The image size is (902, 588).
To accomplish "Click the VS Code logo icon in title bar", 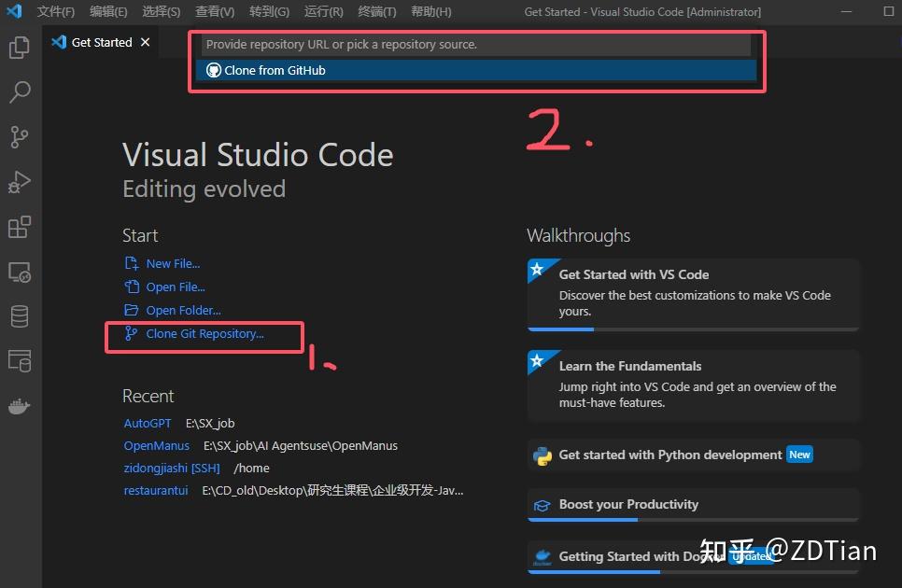I will coord(14,11).
